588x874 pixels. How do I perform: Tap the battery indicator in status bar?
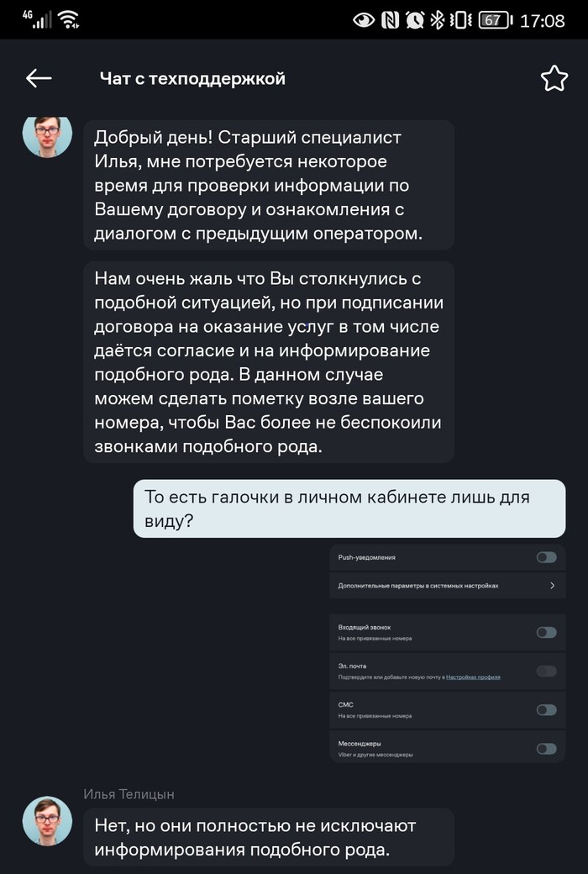coord(495,20)
